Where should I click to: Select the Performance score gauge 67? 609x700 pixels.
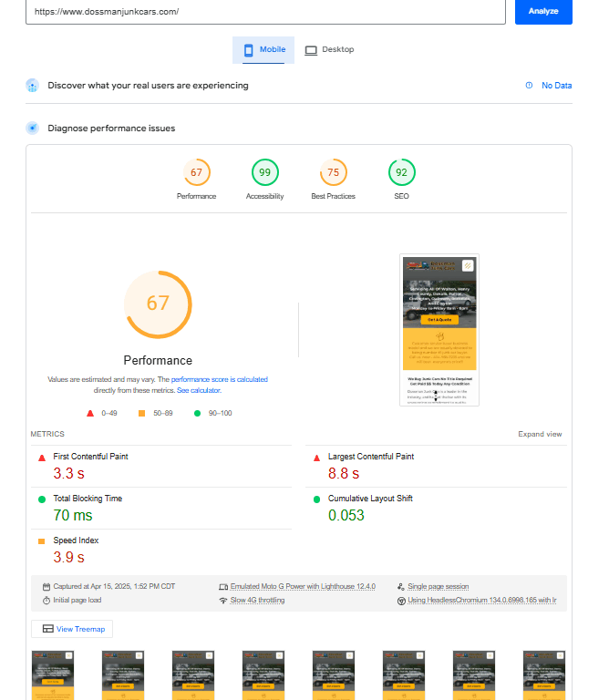click(196, 172)
